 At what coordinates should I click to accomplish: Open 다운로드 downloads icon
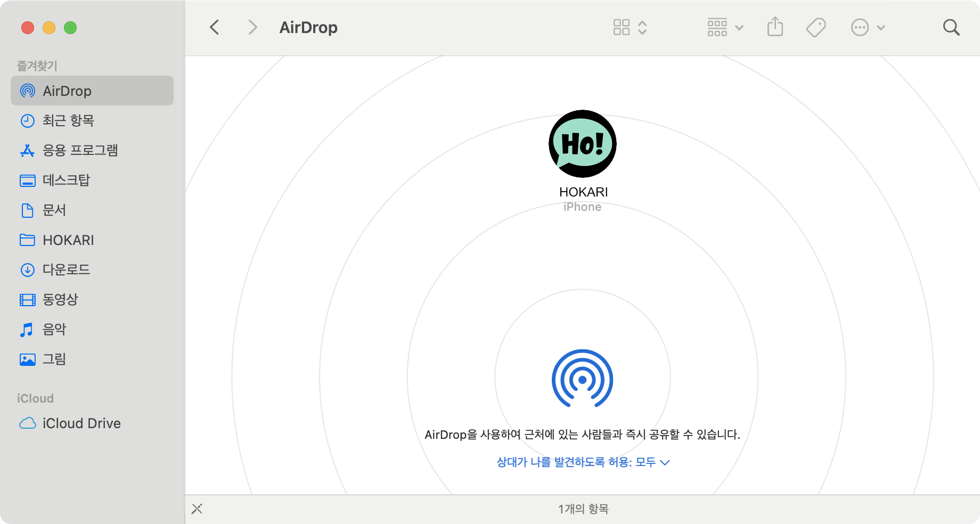[28, 270]
